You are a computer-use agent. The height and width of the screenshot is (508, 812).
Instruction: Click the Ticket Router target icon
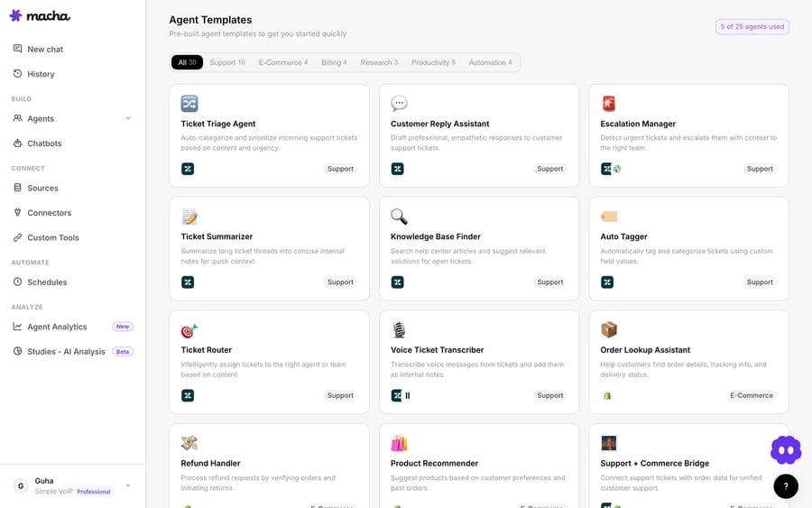click(189, 330)
